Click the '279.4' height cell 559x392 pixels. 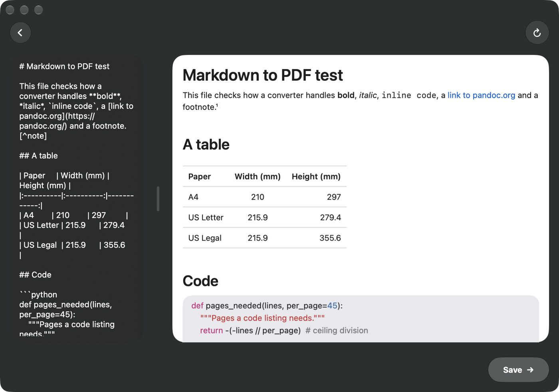click(331, 218)
